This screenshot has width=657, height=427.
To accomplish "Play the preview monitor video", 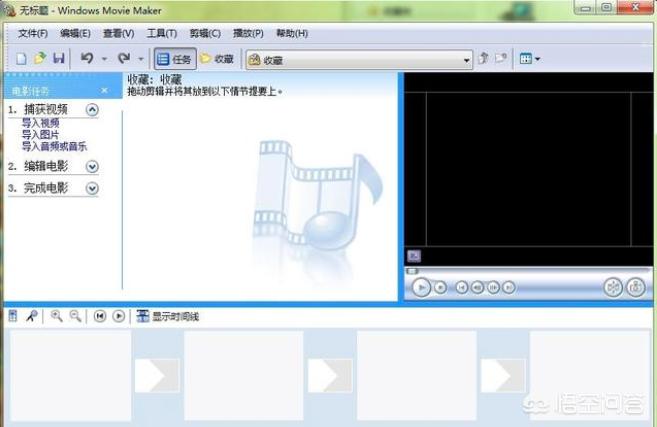I will [x=422, y=287].
